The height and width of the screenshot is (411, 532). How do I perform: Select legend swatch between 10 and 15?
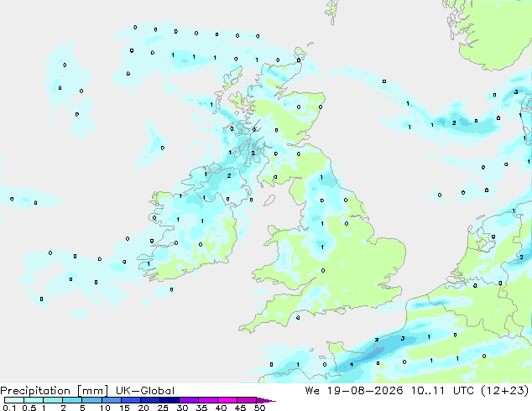pyautogui.click(x=112, y=400)
